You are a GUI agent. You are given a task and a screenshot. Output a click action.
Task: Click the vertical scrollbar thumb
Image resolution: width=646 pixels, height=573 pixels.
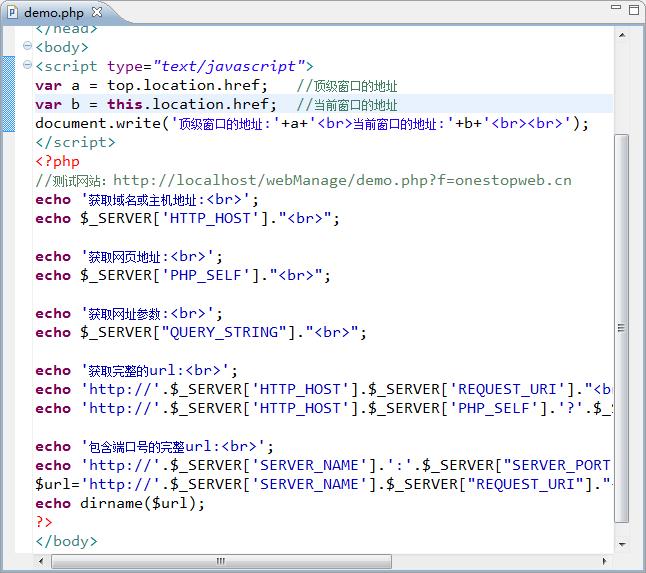click(x=622, y=328)
